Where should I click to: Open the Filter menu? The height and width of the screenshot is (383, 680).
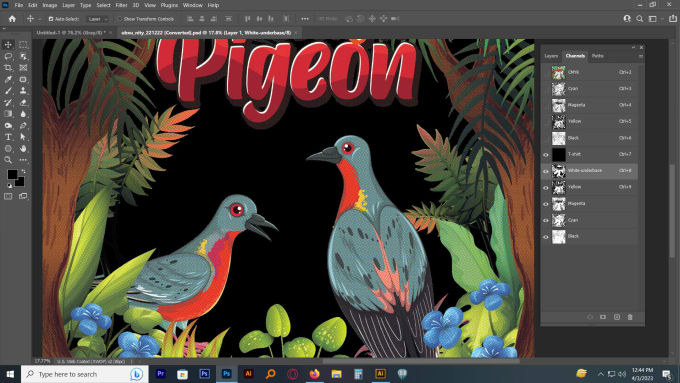click(x=121, y=5)
